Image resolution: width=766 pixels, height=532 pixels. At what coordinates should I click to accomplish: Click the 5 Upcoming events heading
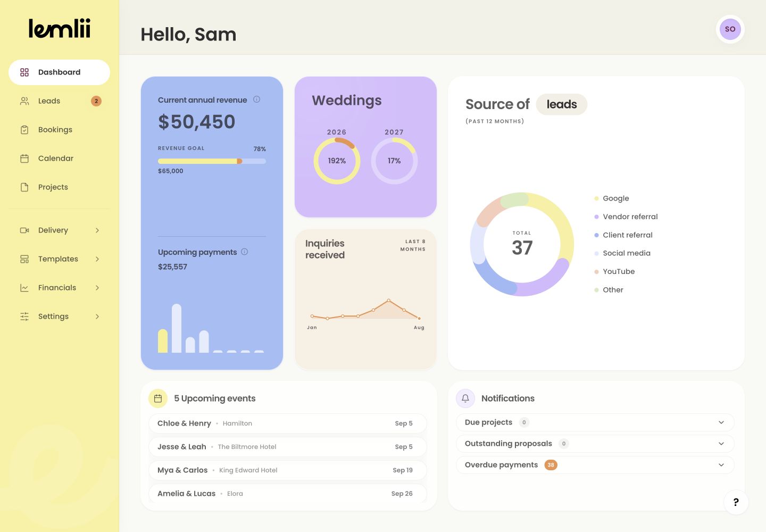pyautogui.click(x=215, y=398)
